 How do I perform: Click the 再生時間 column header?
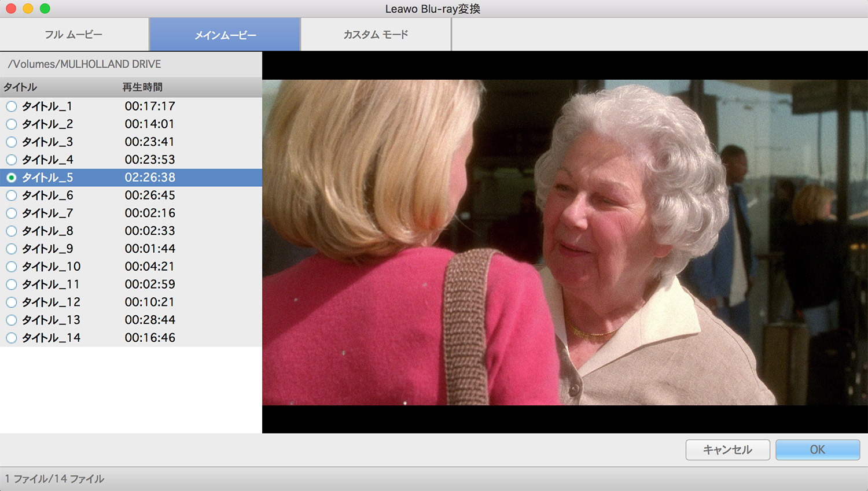142,87
